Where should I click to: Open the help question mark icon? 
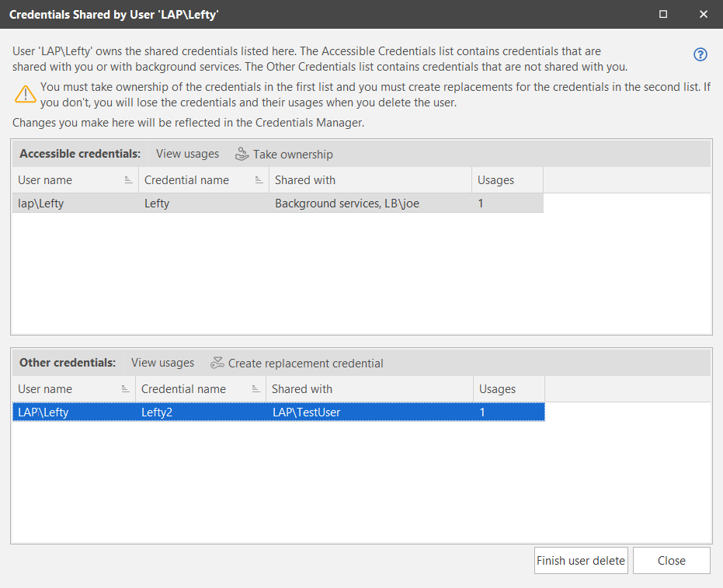700,54
